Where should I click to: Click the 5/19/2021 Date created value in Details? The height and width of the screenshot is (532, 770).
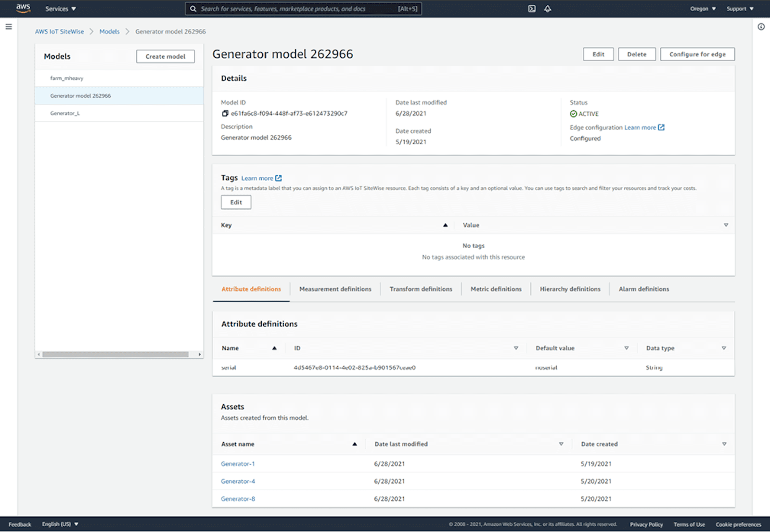click(411, 142)
